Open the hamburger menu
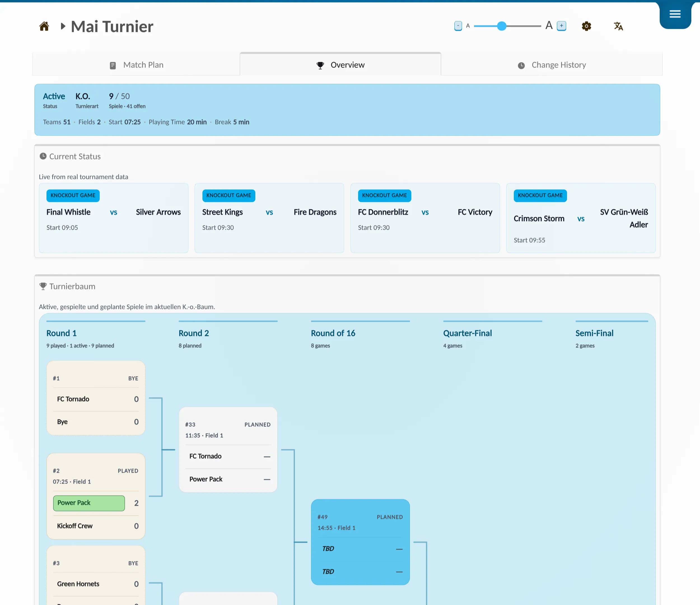Screen dimensions: 700x605 pyautogui.click(x=675, y=14)
